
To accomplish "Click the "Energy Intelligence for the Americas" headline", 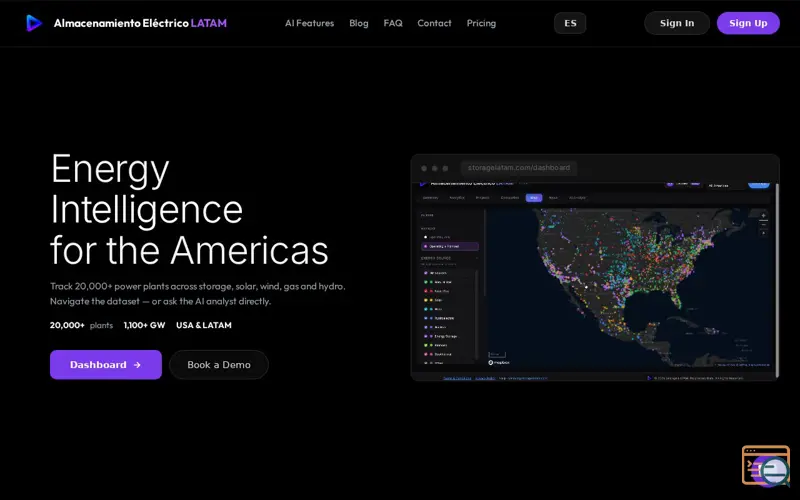I will point(189,209).
